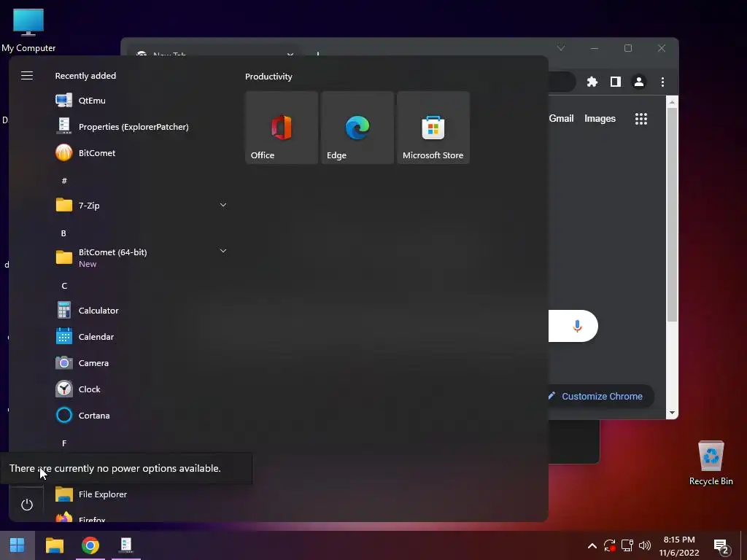Open File Explorer from the app list
Viewport: 747px width, 560px height.
(x=141, y=494)
